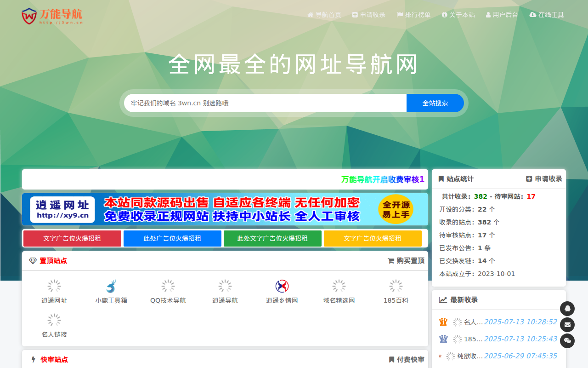This screenshot has width=588, height=368.
Task: Click the floating email envelope icon
Action: point(567,325)
